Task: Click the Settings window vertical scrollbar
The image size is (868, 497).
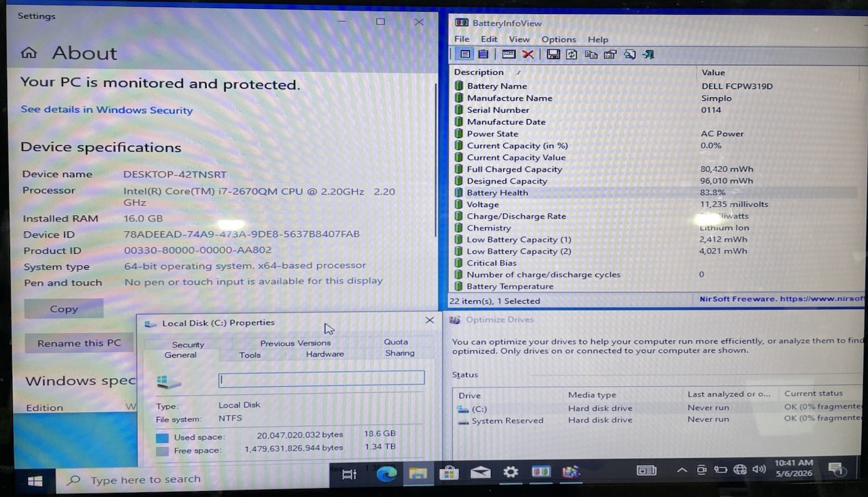Action: coord(435,159)
